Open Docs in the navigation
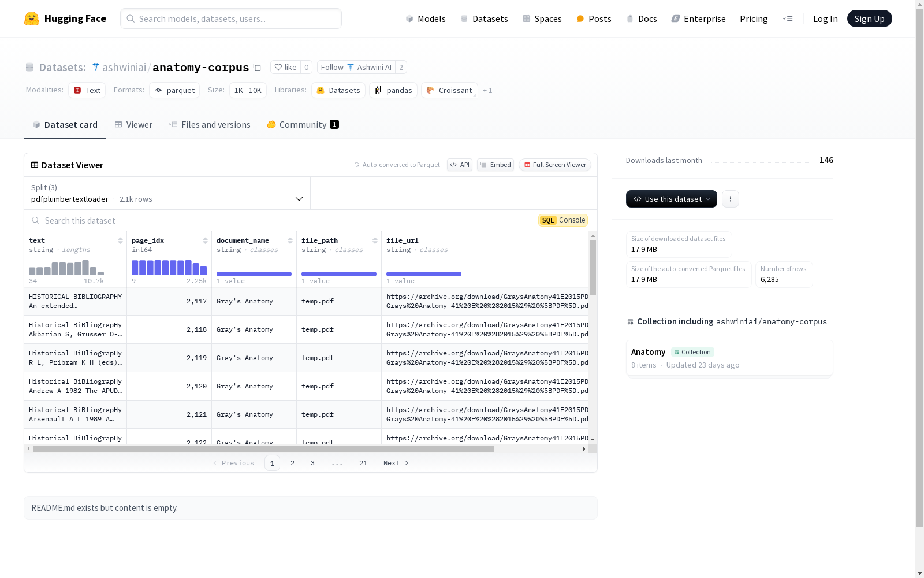The width and height of the screenshot is (924, 578). (642, 18)
